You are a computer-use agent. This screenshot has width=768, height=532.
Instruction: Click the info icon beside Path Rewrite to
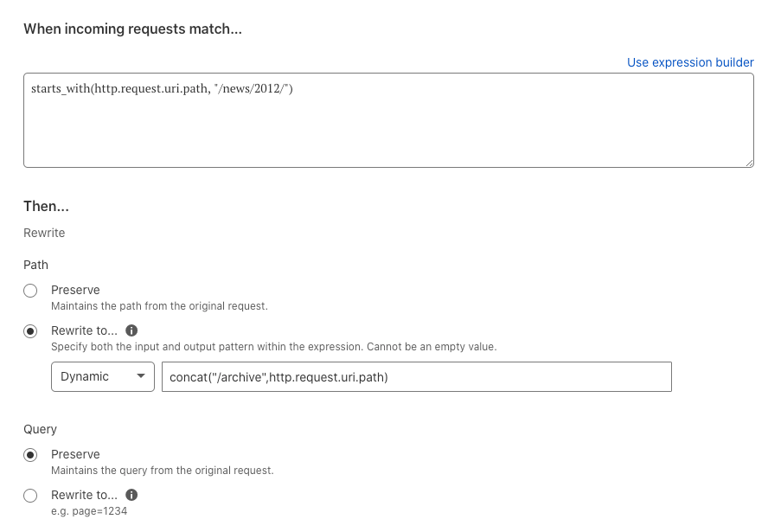coord(131,330)
